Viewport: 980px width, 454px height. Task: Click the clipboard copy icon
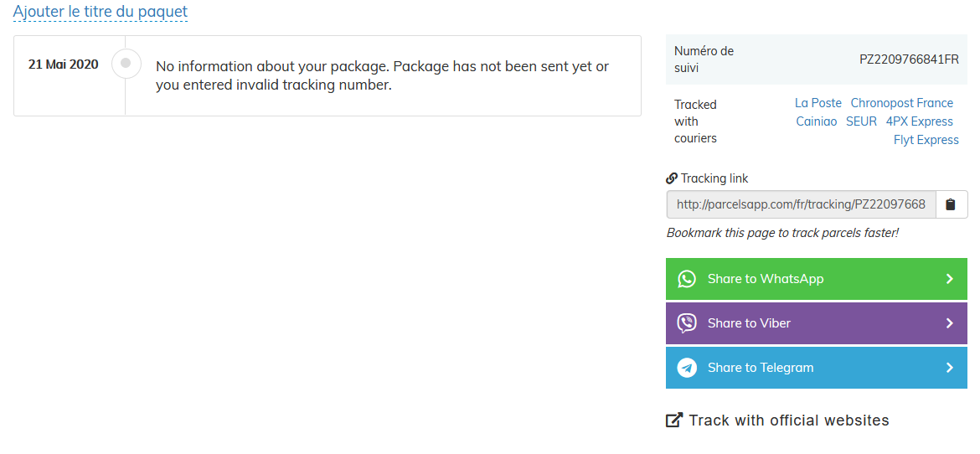951,204
